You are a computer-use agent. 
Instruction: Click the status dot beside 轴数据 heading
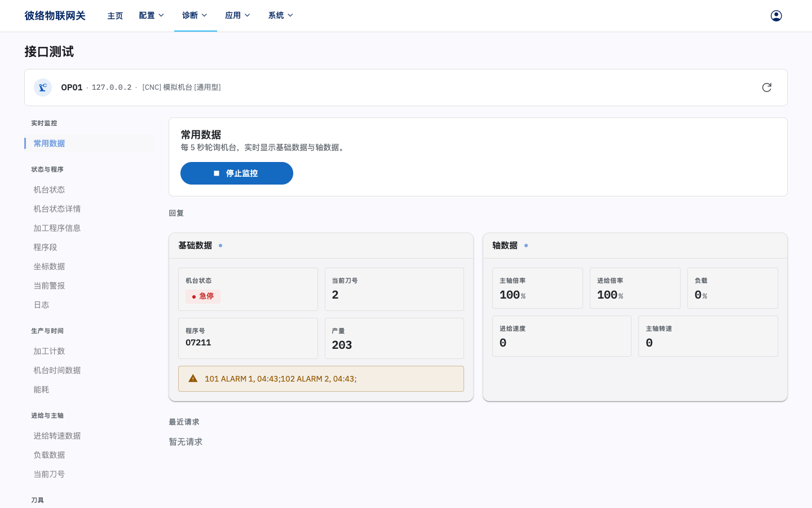pyautogui.click(x=526, y=246)
